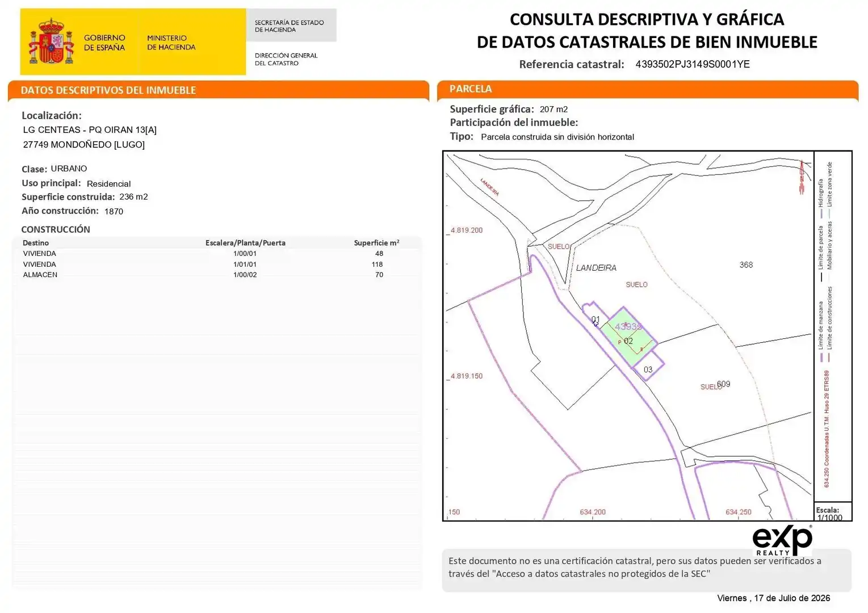Click the disclaimer 'Este documento no es una certificación catastral'

pyautogui.click(x=551, y=561)
